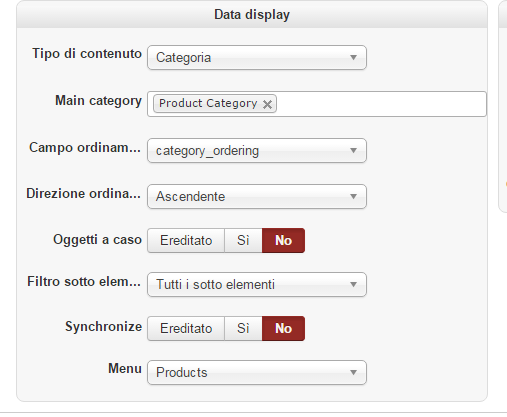Screen dimensions: 507x417
Task: Open the Tutti i sotto elementi dropdown
Action: point(257,285)
